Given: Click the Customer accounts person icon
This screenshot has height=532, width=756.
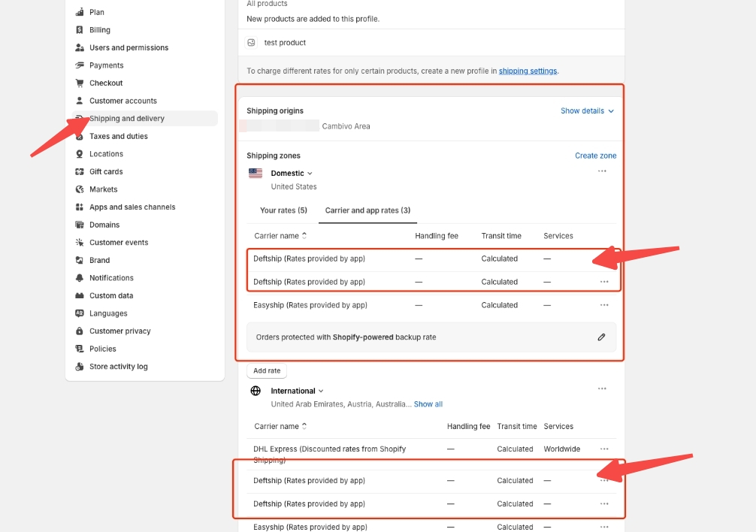Looking at the screenshot, I should (x=80, y=101).
